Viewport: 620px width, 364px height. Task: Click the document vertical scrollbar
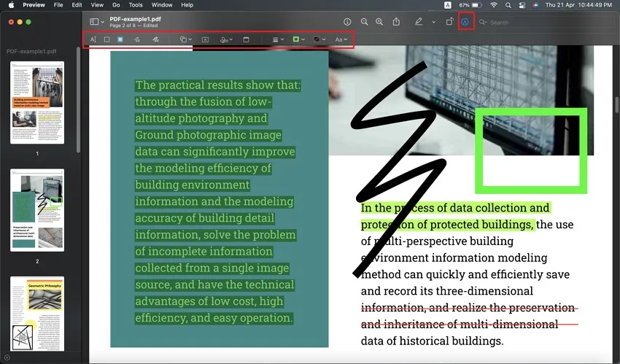[617, 105]
